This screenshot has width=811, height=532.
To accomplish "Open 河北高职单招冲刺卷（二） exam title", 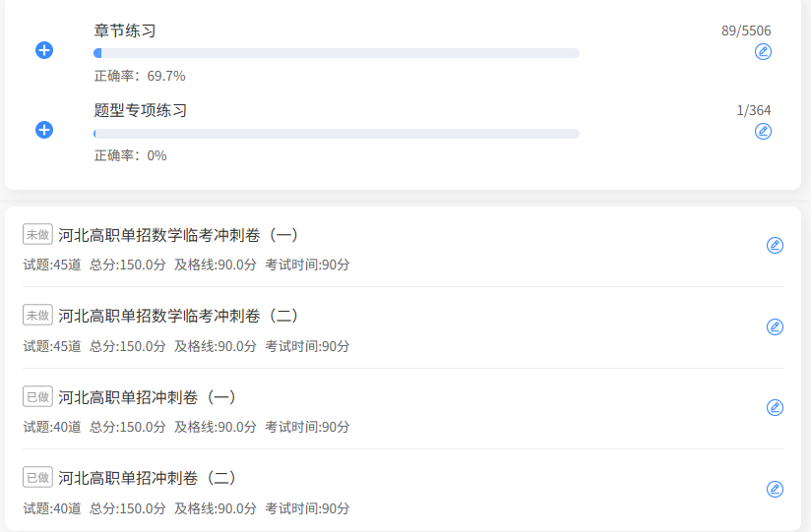I will [x=147, y=478].
